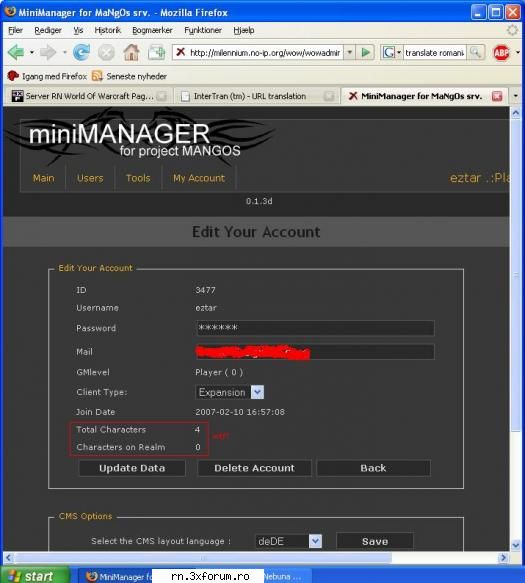The width and height of the screenshot is (525, 583).
Task: Click the join date 2007-02-10 16:57:08
Action: (x=240, y=412)
